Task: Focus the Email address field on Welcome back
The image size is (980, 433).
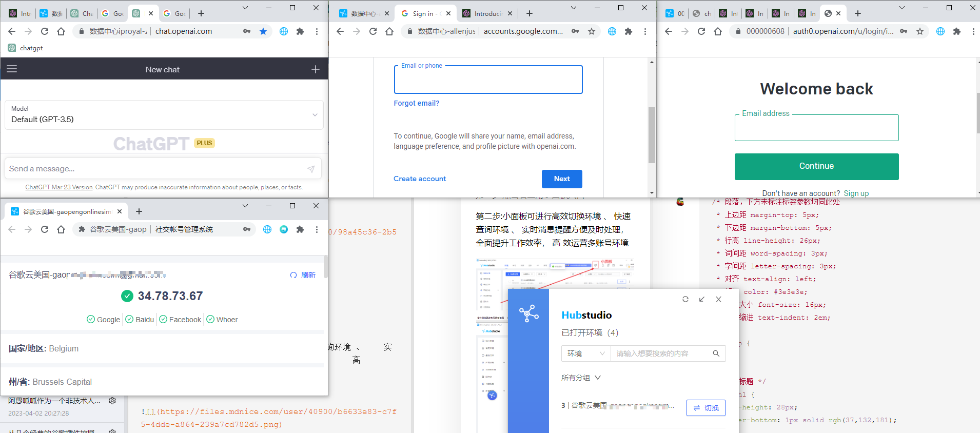Action: coord(816,128)
